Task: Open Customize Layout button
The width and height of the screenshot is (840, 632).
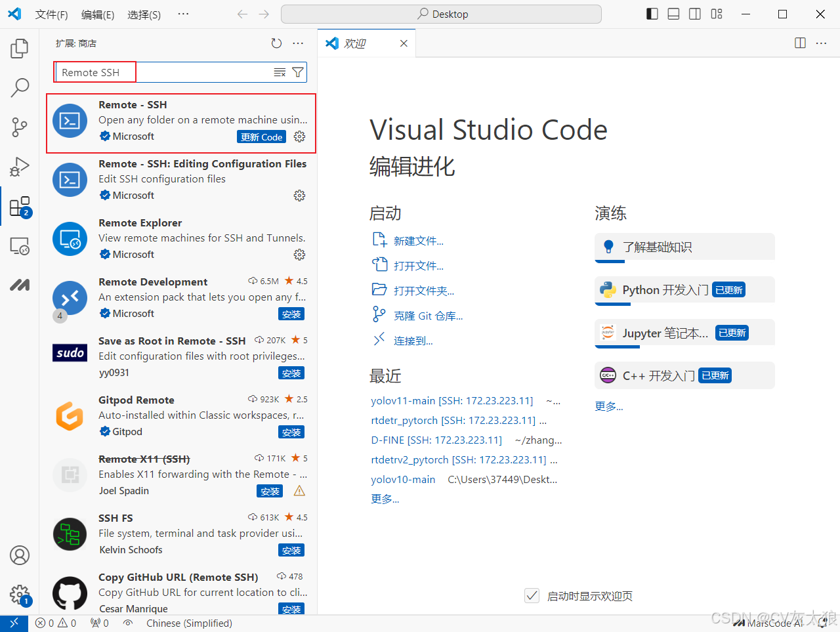Action: (717, 14)
